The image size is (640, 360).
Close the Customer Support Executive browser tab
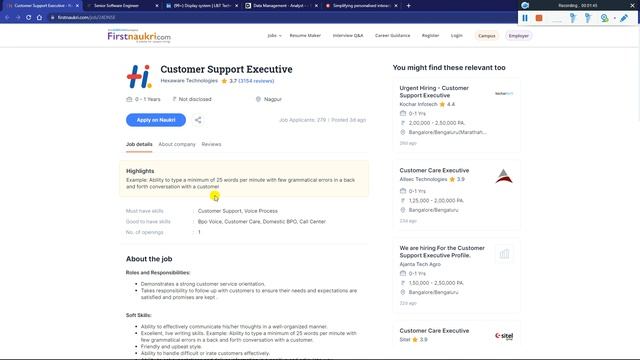78,6
